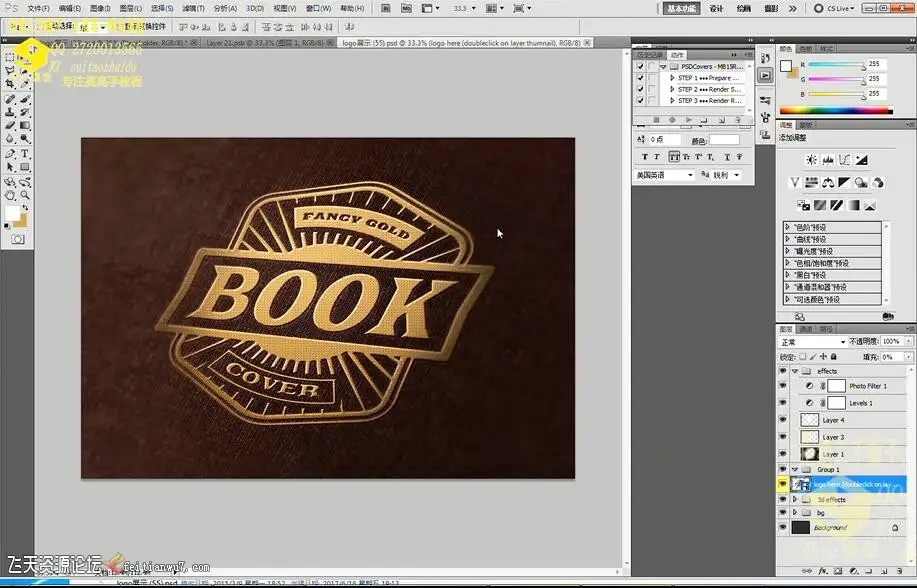
Task: Select the Dodge tool
Action: pos(25,139)
